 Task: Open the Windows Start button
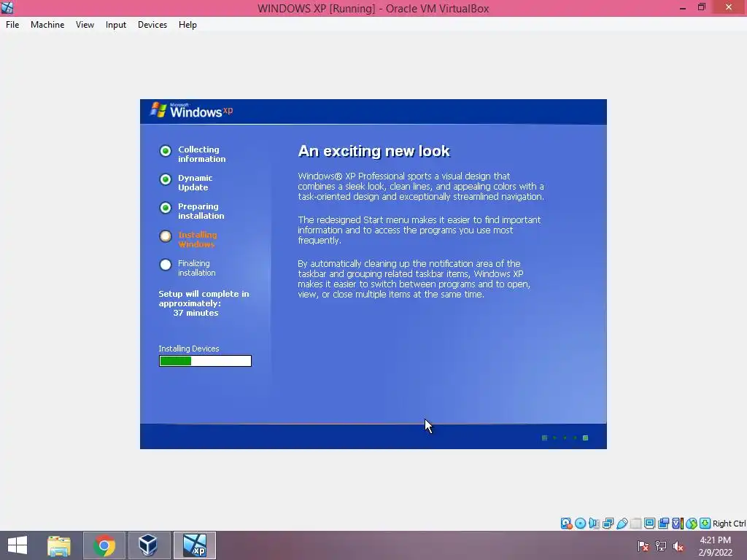click(18, 545)
